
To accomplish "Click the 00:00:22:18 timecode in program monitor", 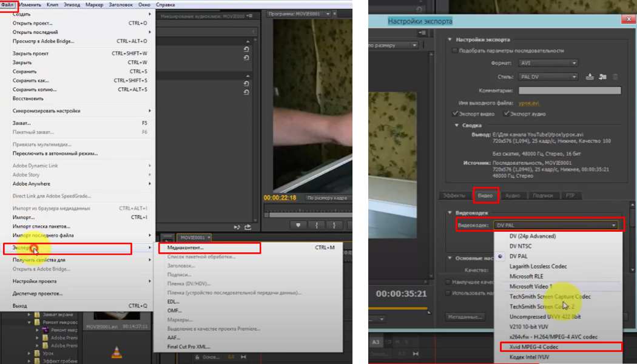I will 280,198.
